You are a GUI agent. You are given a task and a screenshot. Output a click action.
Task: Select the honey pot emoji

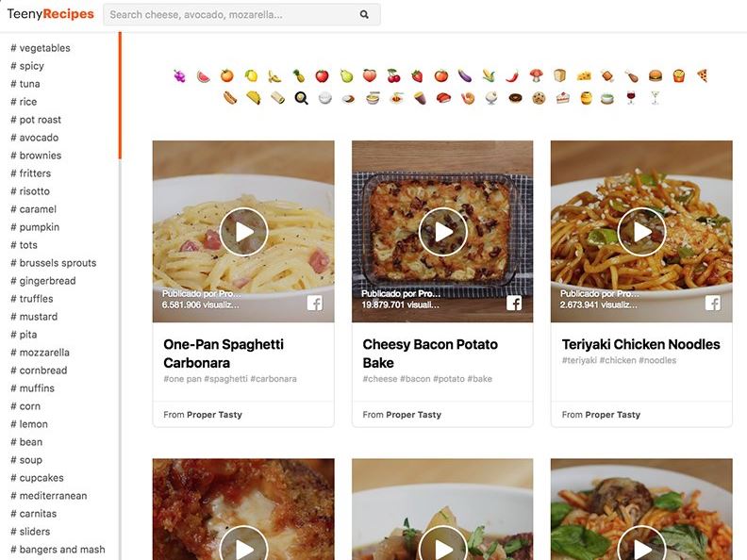coord(587,98)
